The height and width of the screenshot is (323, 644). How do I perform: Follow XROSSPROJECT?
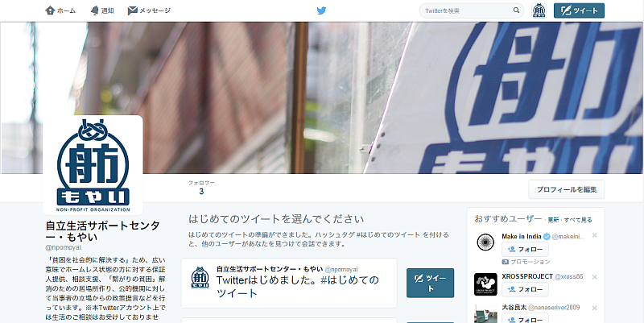pos(525,289)
